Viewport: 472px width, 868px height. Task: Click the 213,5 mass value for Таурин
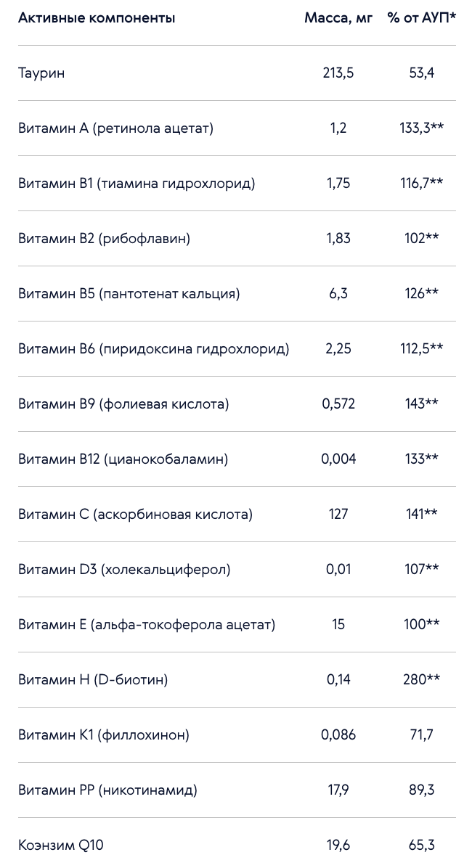338,73
